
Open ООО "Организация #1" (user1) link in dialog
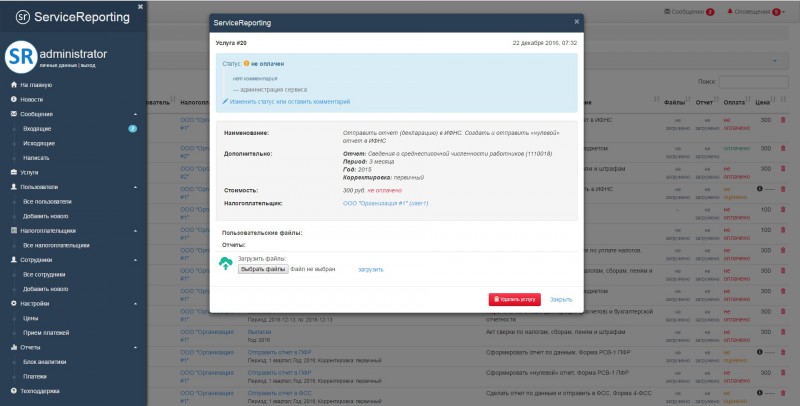coord(385,204)
